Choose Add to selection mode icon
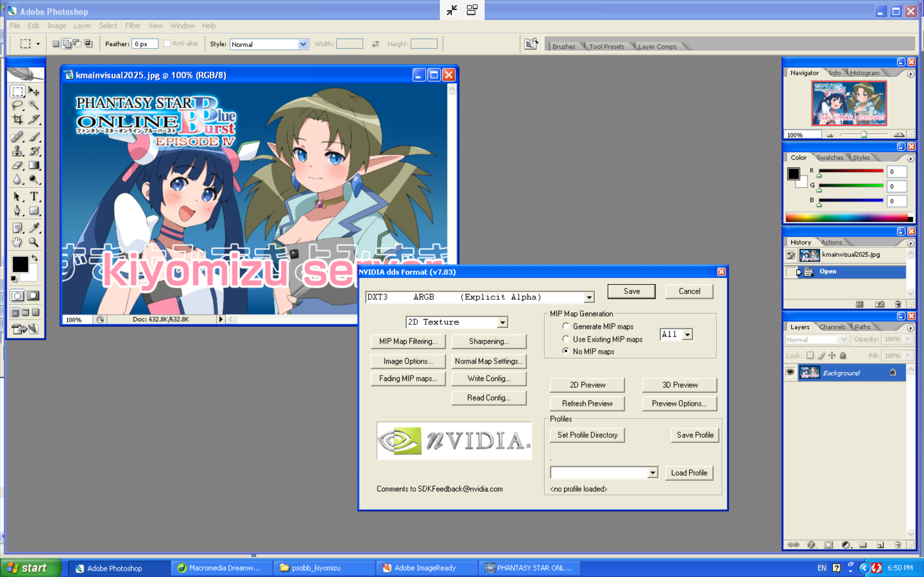The width and height of the screenshot is (924, 577). pyautogui.click(x=67, y=44)
